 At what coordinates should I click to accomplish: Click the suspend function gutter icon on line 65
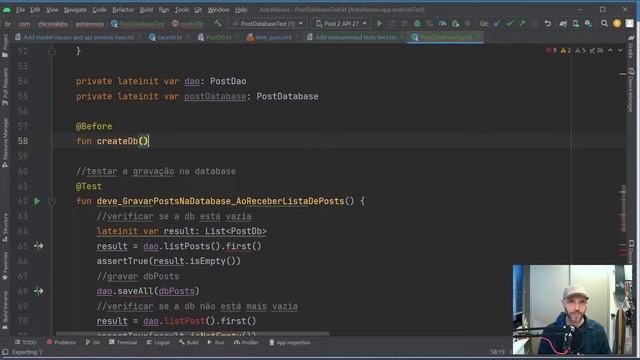coord(39,246)
